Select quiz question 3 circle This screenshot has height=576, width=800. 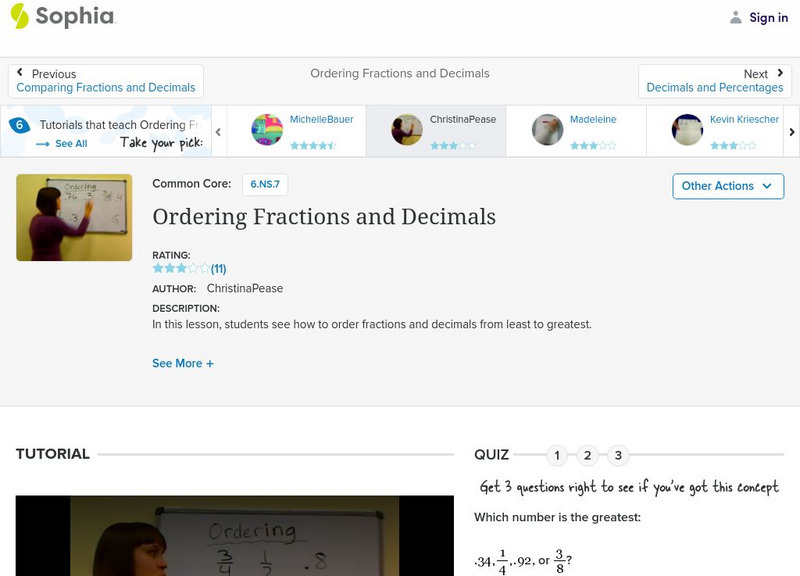pyautogui.click(x=618, y=456)
